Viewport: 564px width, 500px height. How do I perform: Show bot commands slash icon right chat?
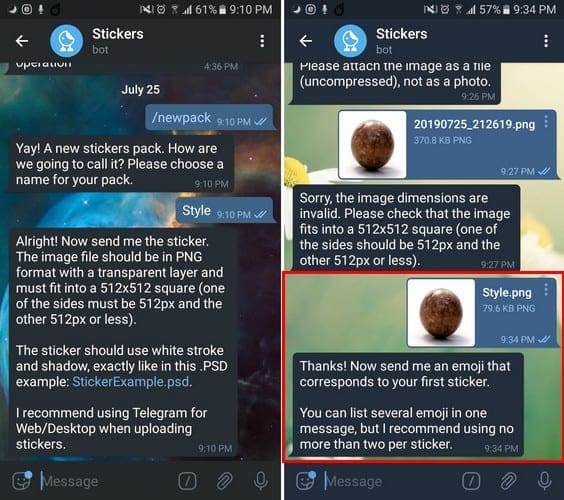[471, 481]
